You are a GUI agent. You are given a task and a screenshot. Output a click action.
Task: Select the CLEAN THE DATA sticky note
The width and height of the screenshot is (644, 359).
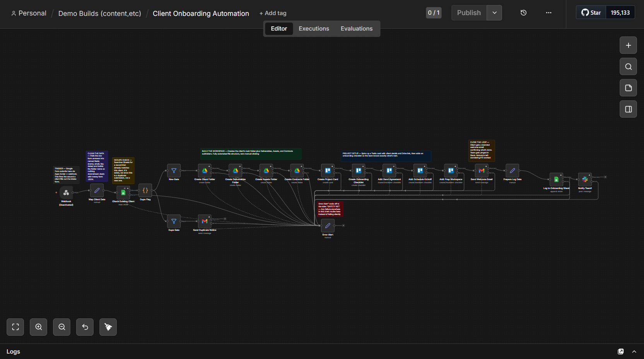(x=97, y=167)
